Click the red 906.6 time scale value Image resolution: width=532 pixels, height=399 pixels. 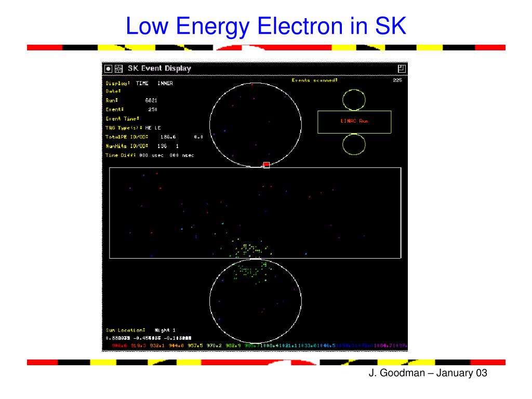tap(119, 345)
